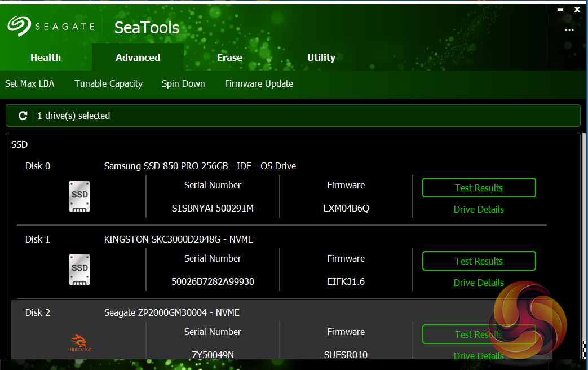Select Spin Down option
The image size is (588, 370).
coord(183,83)
